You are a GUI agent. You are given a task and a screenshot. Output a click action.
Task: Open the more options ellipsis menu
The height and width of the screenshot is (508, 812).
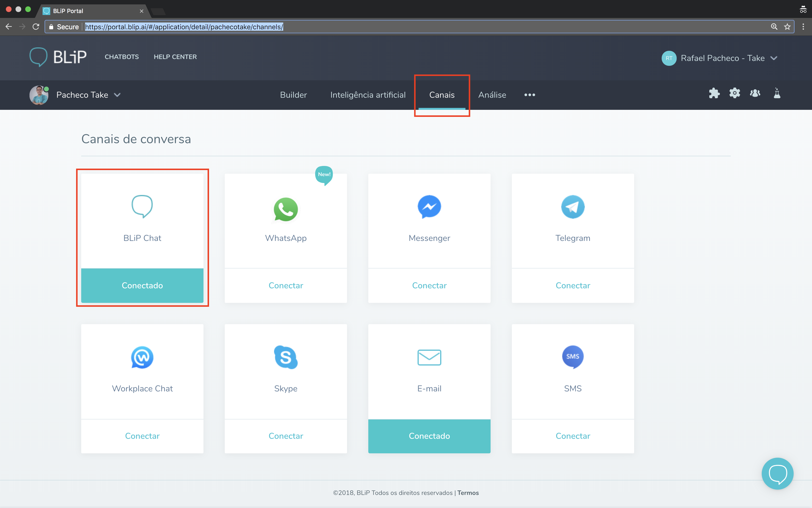pos(529,95)
